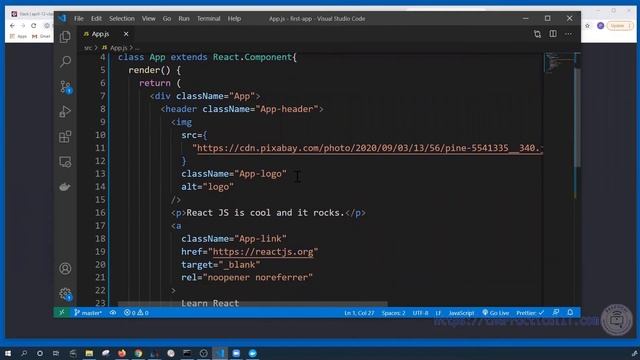The width and height of the screenshot is (640, 360).
Task: Open notifications bell in status bar
Action: [570, 313]
